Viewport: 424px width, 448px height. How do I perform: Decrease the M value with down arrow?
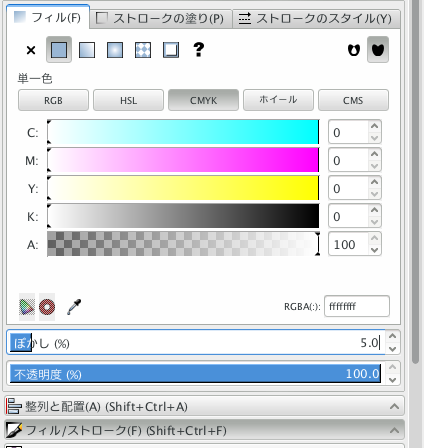click(x=375, y=166)
